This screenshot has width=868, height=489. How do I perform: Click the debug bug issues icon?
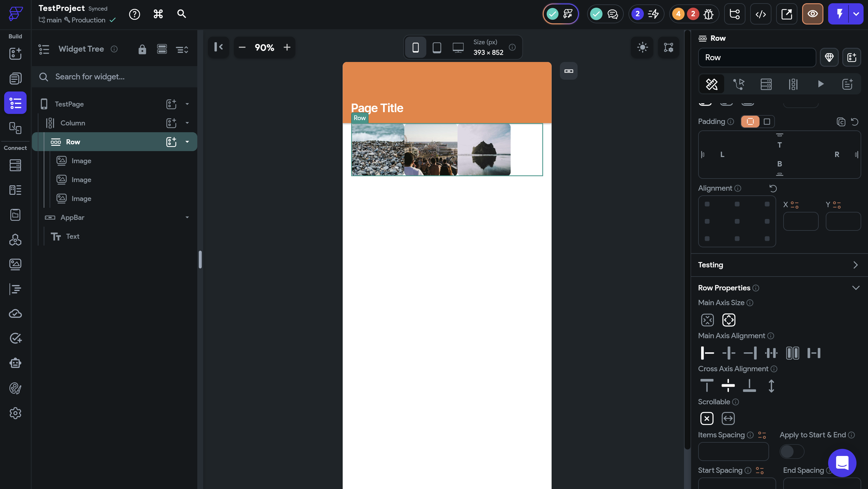click(x=708, y=14)
